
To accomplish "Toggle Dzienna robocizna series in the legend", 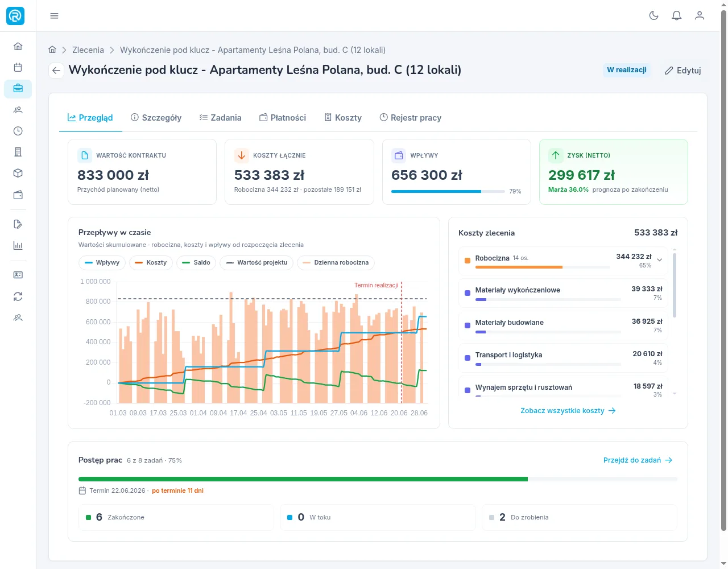I will coord(336,263).
